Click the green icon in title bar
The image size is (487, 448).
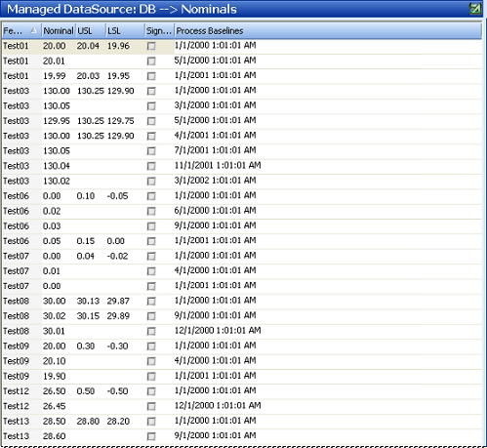coord(475,9)
